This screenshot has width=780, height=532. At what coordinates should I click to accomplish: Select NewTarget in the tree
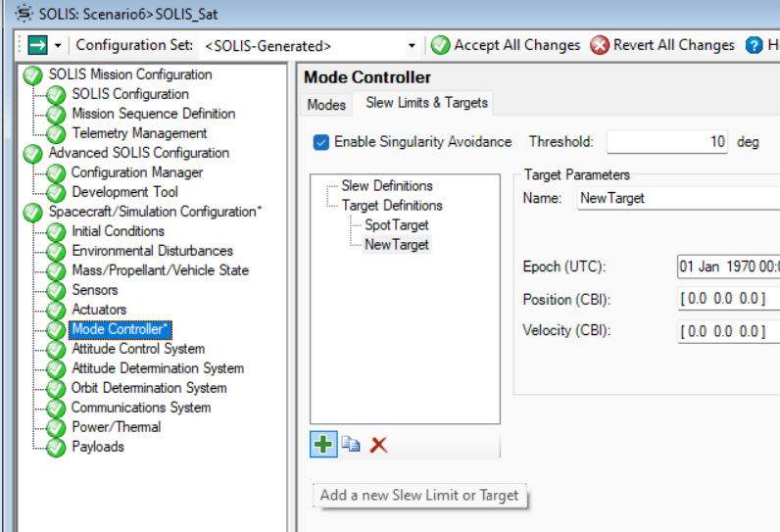397,245
